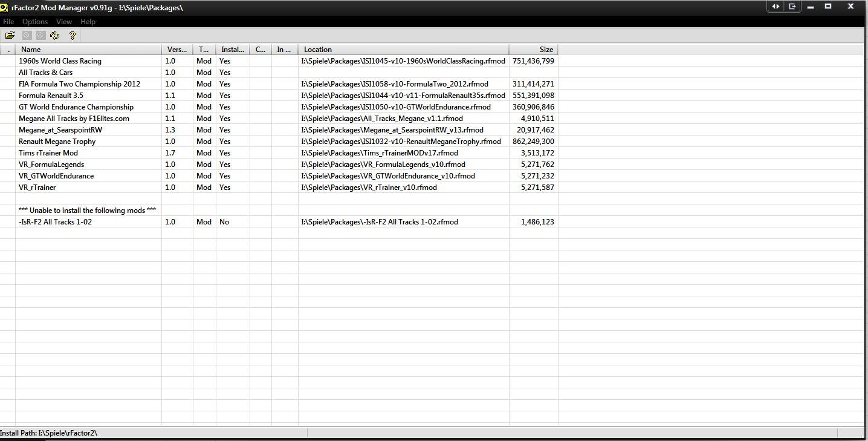Click the ISI1032-v10-RenaultMeganeTrophy.rfmod path
The height and width of the screenshot is (441, 868).
[x=401, y=142]
